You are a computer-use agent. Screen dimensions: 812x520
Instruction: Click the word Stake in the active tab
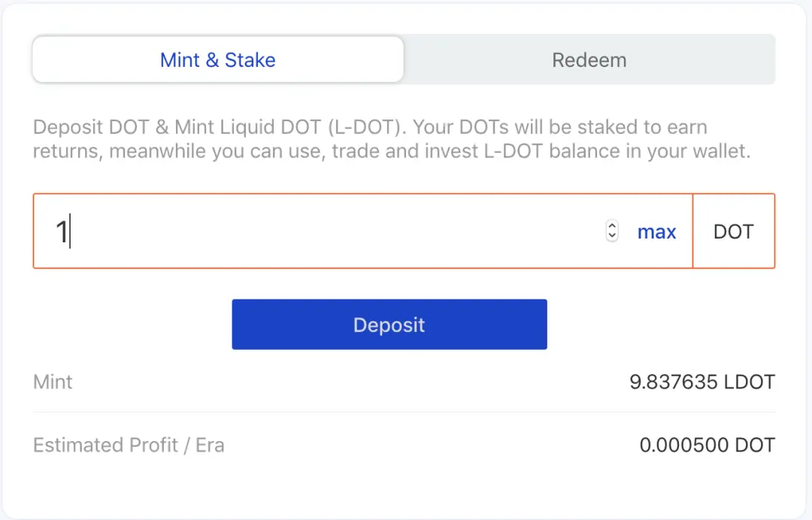tap(250, 60)
